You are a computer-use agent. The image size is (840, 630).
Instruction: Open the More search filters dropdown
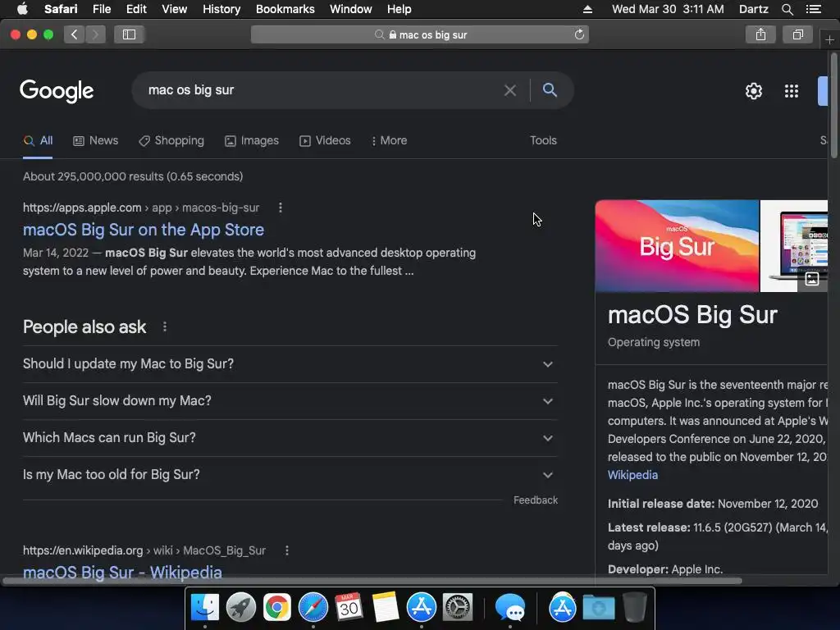pos(389,141)
